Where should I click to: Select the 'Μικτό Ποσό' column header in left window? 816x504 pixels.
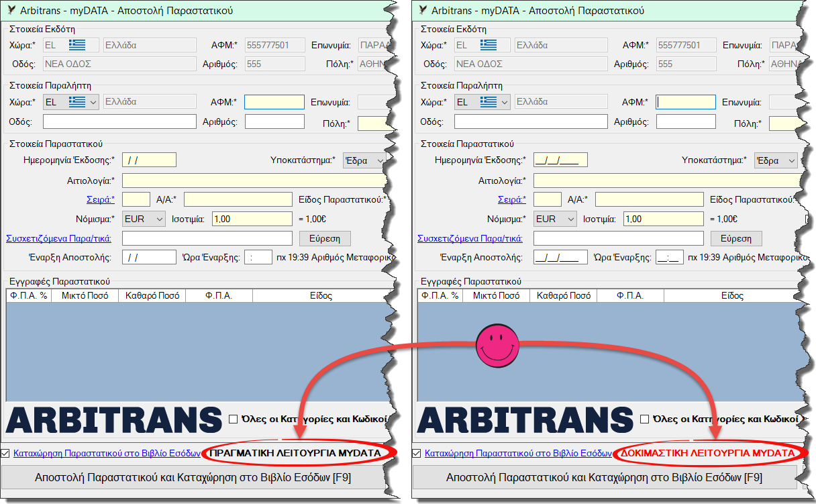(x=85, y=295)
